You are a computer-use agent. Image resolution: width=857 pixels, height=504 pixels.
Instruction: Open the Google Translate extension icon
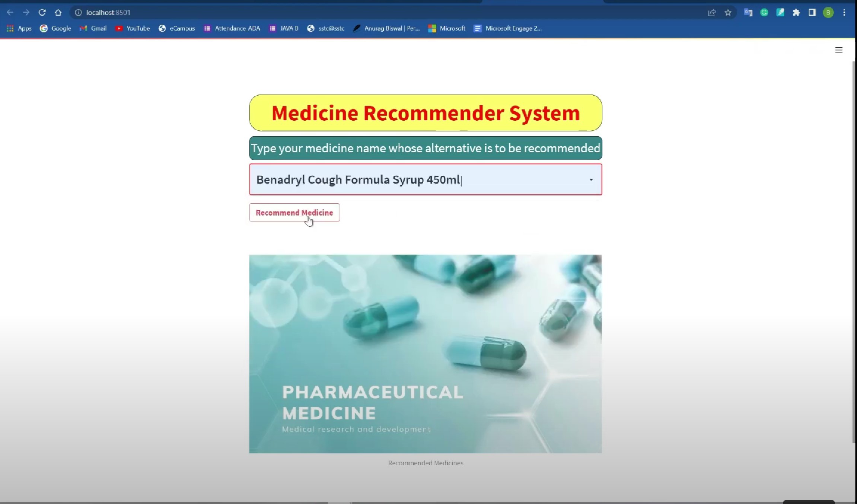pos(748,12)
